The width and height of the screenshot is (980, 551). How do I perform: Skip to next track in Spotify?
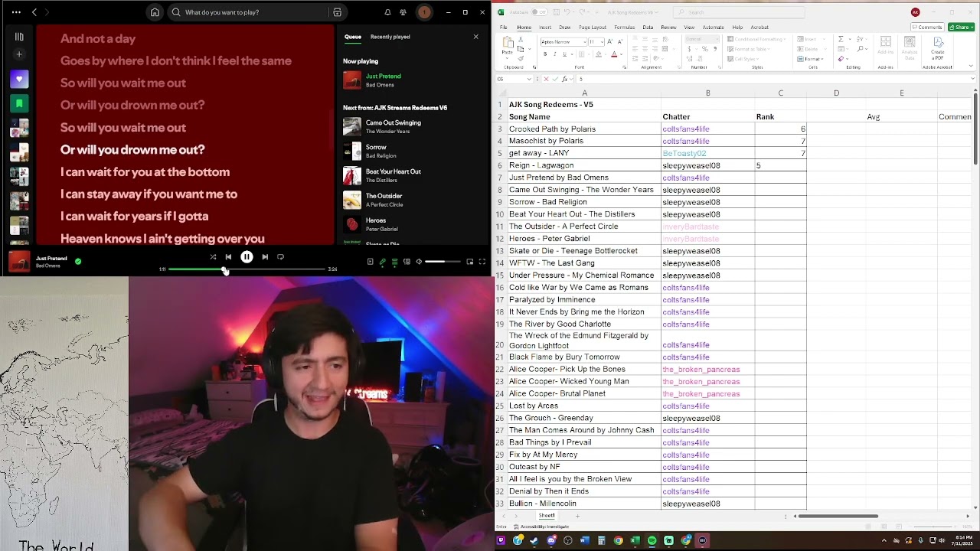point(265,257)
